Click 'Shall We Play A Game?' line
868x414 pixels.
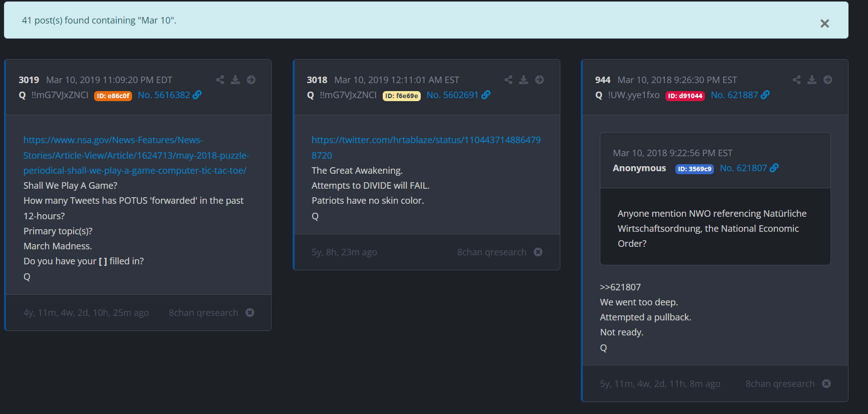click(x=71, y=185)
